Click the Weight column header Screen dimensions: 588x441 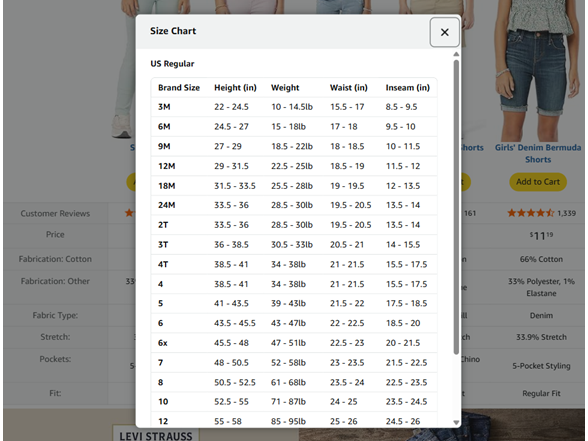pyautogui.click(x=285, y=88)
